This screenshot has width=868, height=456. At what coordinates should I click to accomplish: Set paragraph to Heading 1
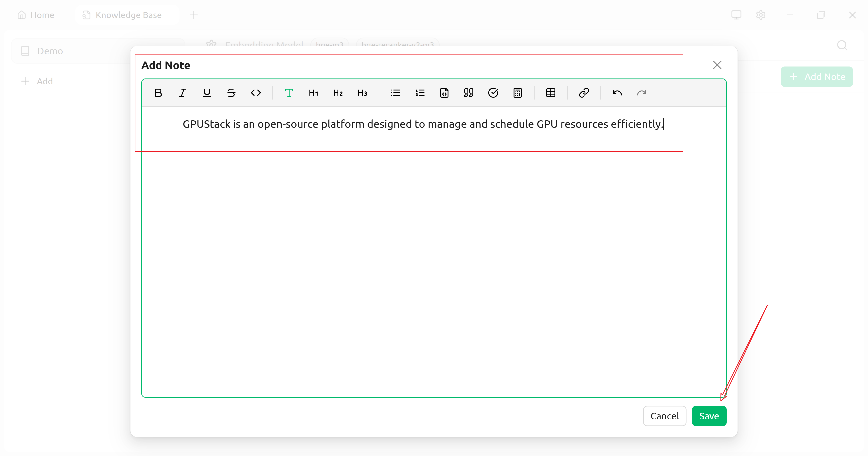tap(313, 93)
